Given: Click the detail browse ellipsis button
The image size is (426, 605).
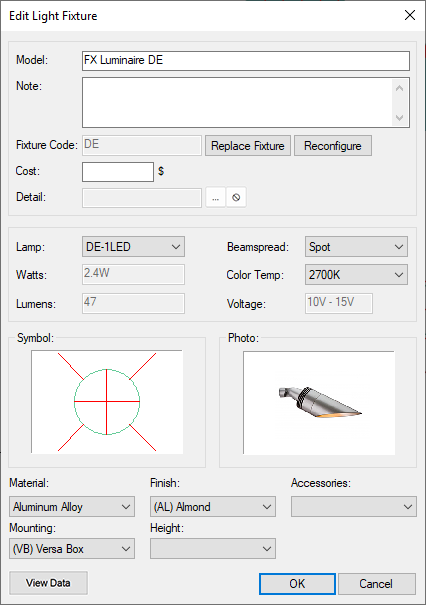Looking at the screenshot, I should 215,198.
